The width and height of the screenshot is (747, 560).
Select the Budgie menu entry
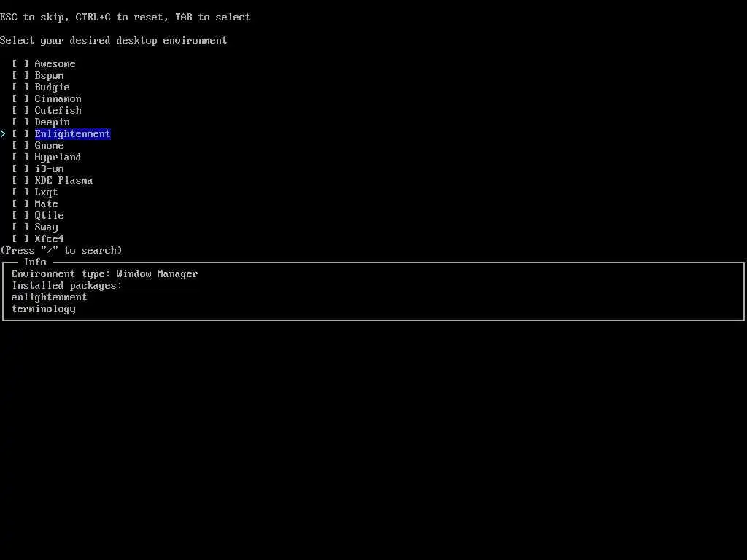(x=52, y=87)
